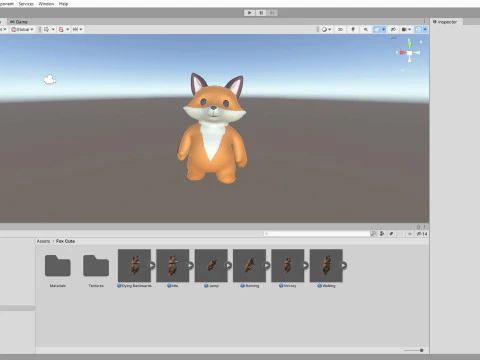The height and width of the screenshot is (360, 480).
Task: Open the Services menu
Action: click(26, 4)
